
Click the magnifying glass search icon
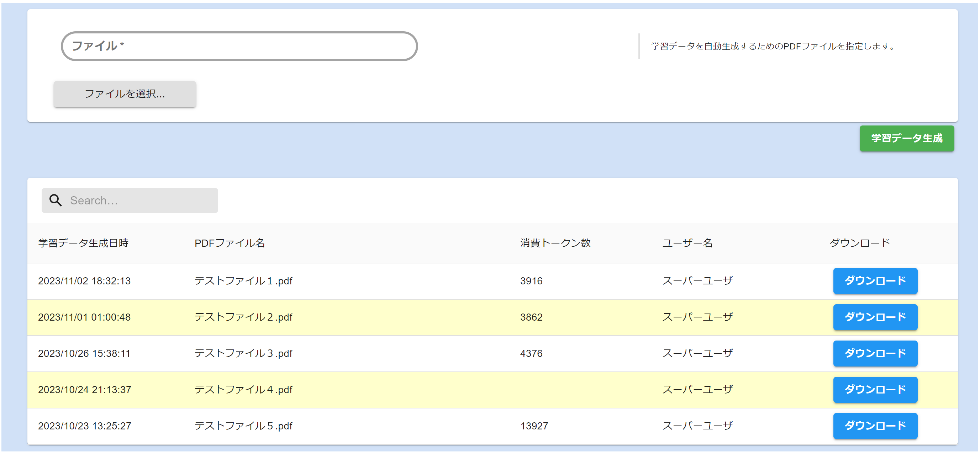pyautogui.click(x=56, y=200)
